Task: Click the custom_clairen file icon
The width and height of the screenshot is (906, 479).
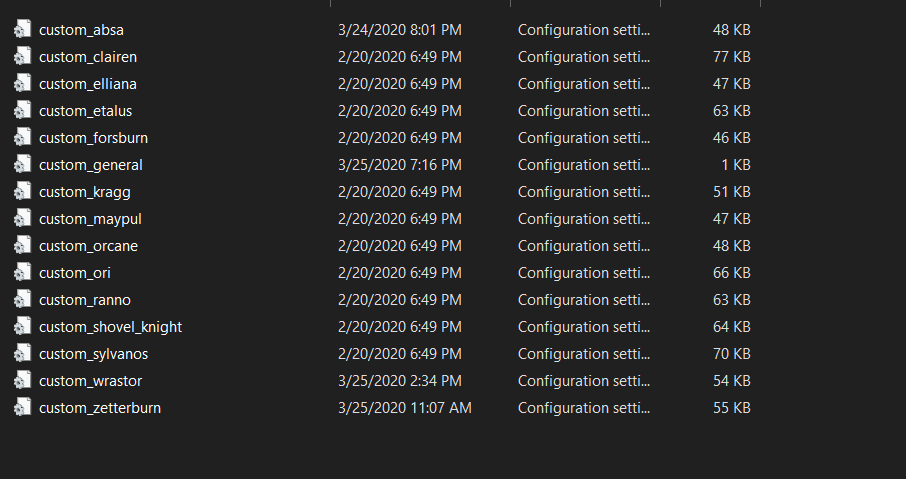Action: (x=22, y=57)
